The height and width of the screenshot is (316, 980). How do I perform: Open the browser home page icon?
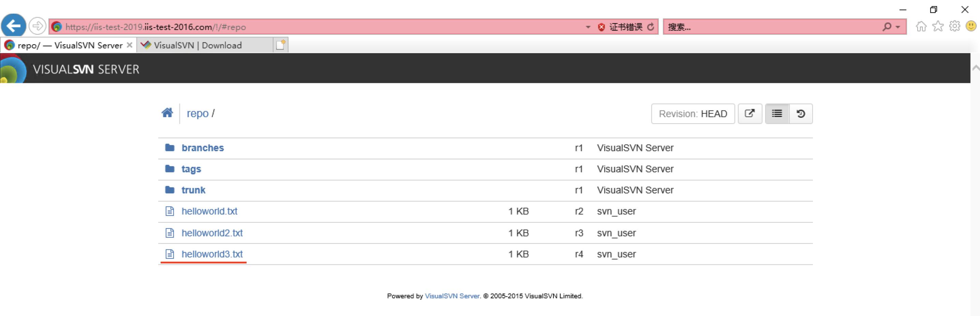tap(921, 27)
